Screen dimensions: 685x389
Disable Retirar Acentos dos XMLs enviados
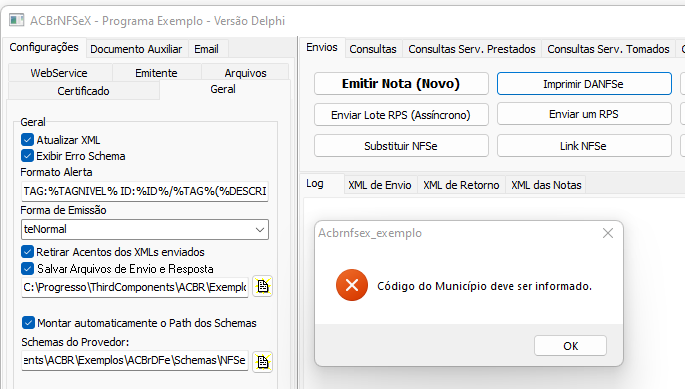coord(27,252)
